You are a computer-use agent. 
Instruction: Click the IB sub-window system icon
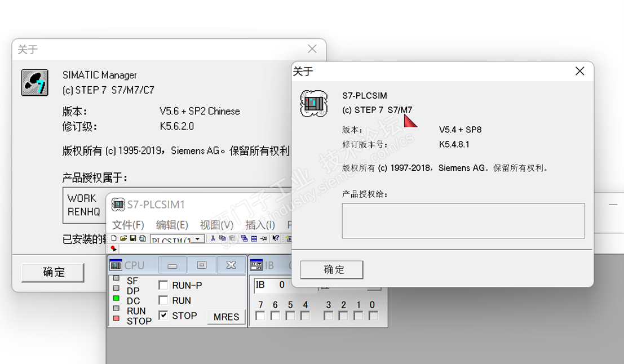pos(256,265)
